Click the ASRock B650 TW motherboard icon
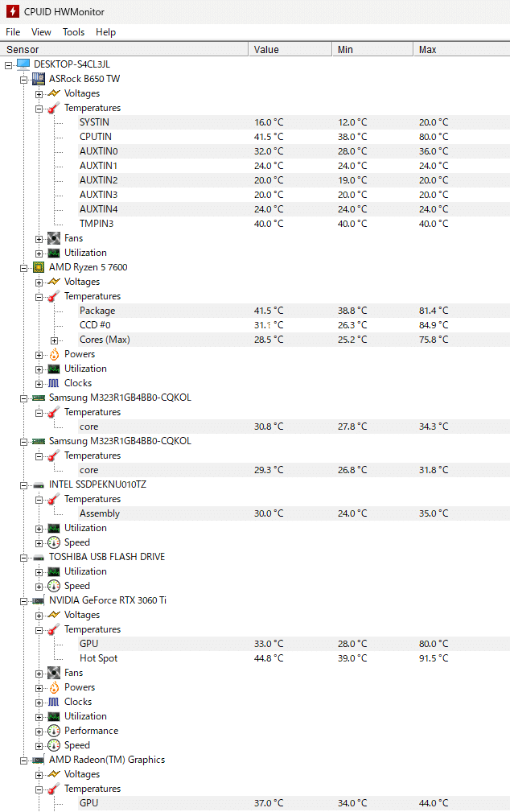This screenshot has width=510, height=812. click(39, 79)
